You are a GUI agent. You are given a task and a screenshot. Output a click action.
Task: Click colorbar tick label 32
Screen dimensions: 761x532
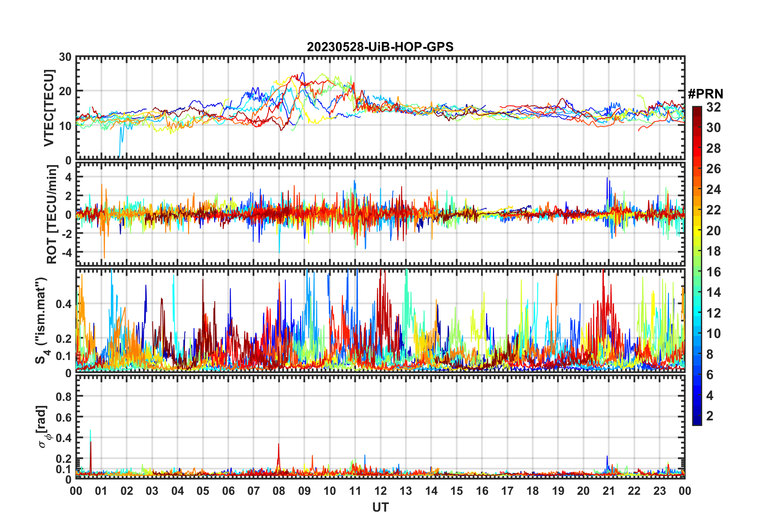pyautogui.click(x=713, y=107)
